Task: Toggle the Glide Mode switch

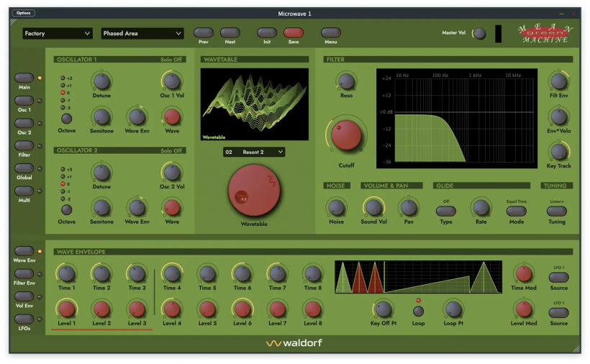Action: [x=517, y=211]
